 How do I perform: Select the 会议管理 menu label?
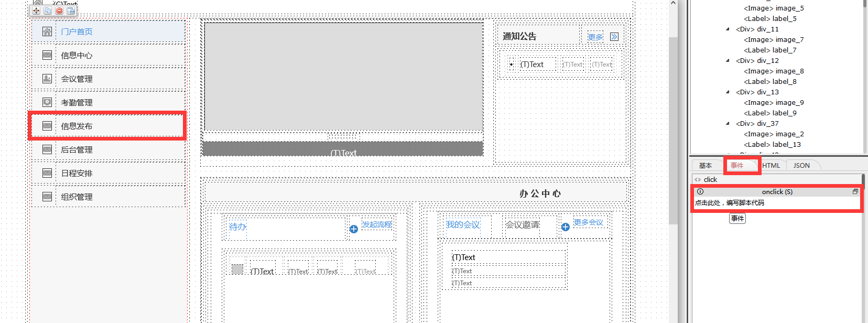coord(77,79)
